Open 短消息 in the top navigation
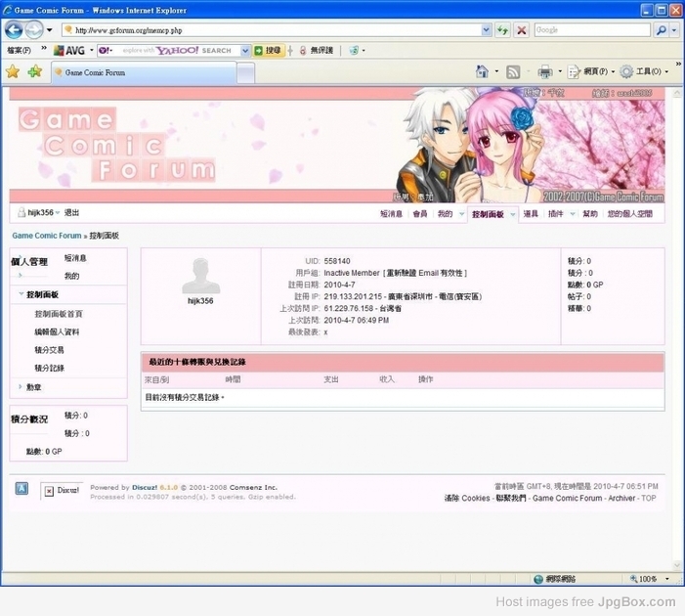685x616 pixels. [x=391, y=214]
